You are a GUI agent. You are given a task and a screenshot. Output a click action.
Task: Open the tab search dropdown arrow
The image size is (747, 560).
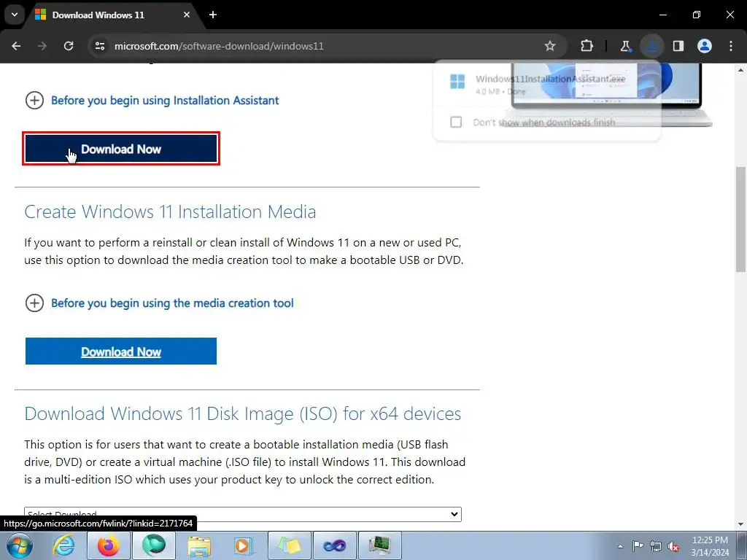(x=15, y=15)
